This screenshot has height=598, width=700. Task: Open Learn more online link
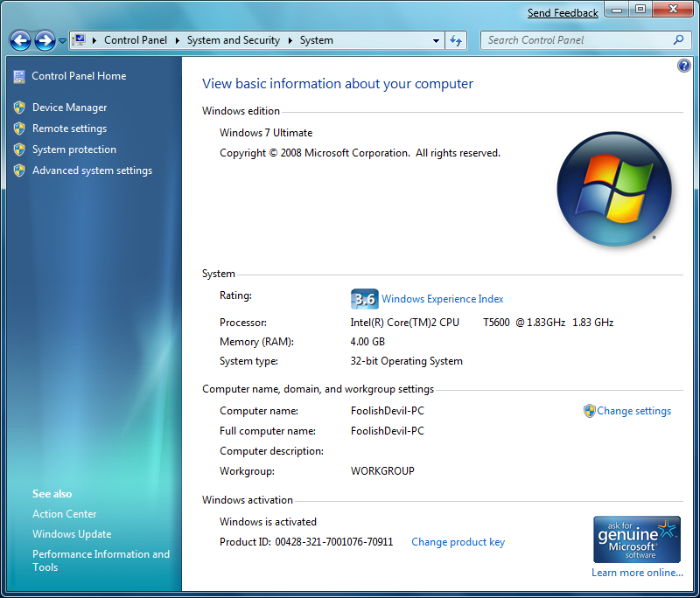pyautogui.click(x=637, y=573)
